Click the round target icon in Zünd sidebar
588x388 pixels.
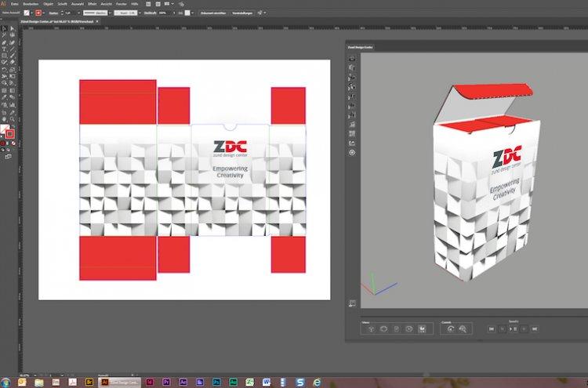[352, 153]
